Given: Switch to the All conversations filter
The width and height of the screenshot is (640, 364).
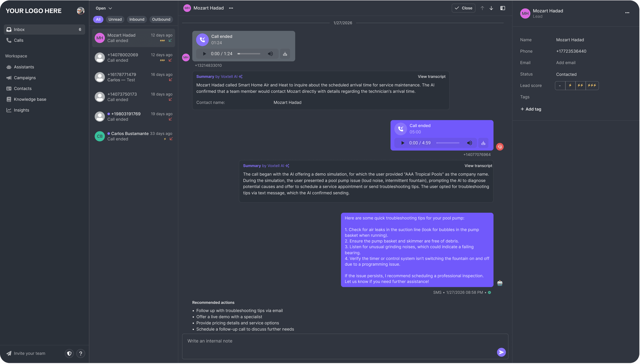Looking at the screenshot, I should point(98,19).
